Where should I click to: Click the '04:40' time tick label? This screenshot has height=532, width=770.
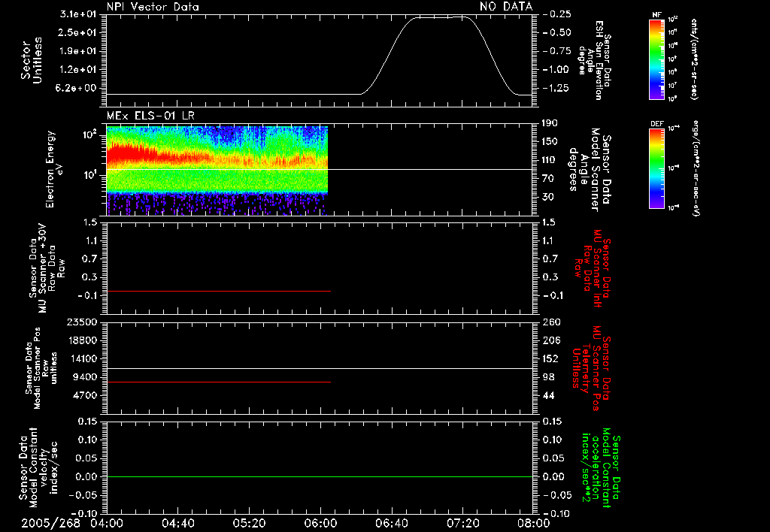(177, 523)
